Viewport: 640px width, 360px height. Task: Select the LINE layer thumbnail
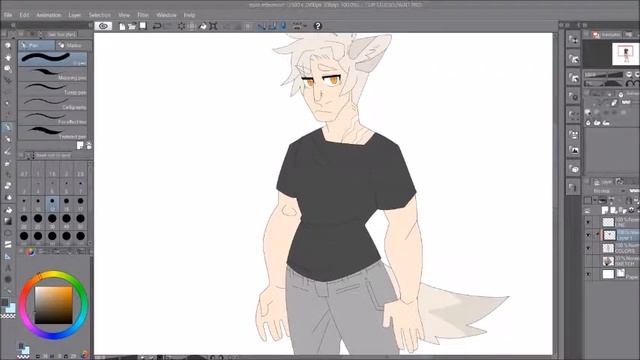pyautogui.click(x=608, y=222)
